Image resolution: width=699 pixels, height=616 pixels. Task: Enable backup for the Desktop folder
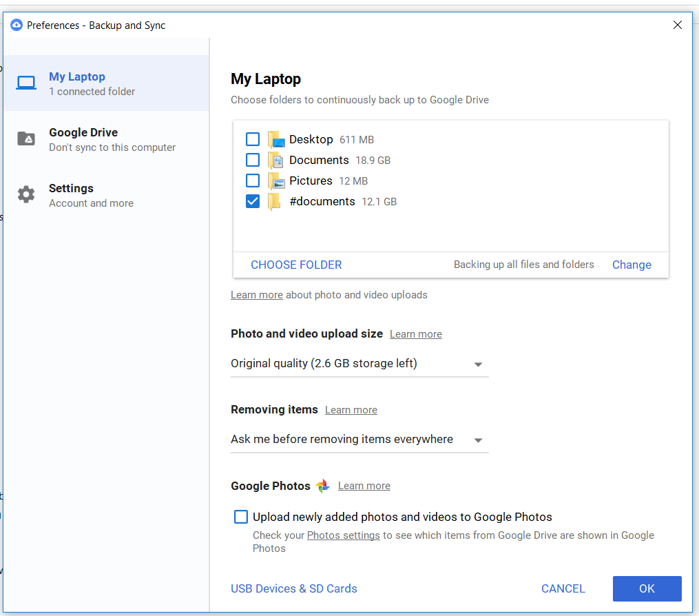click(x=253, y=138)
